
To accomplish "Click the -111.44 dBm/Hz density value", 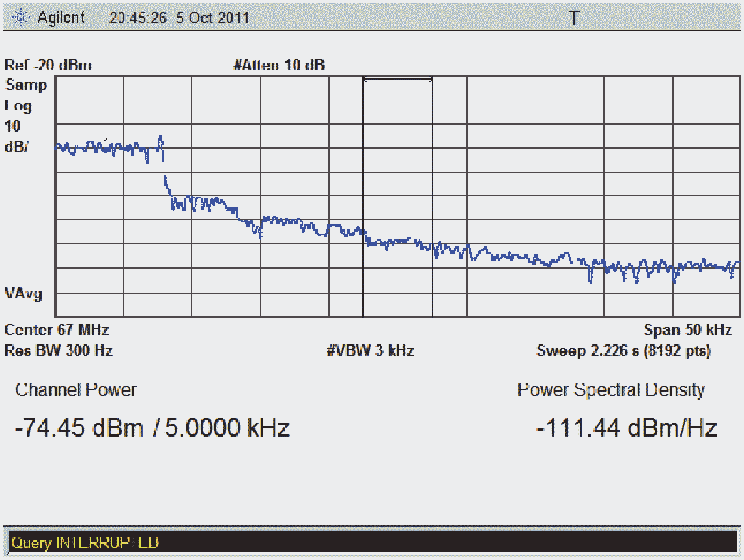I will (627, 428).
